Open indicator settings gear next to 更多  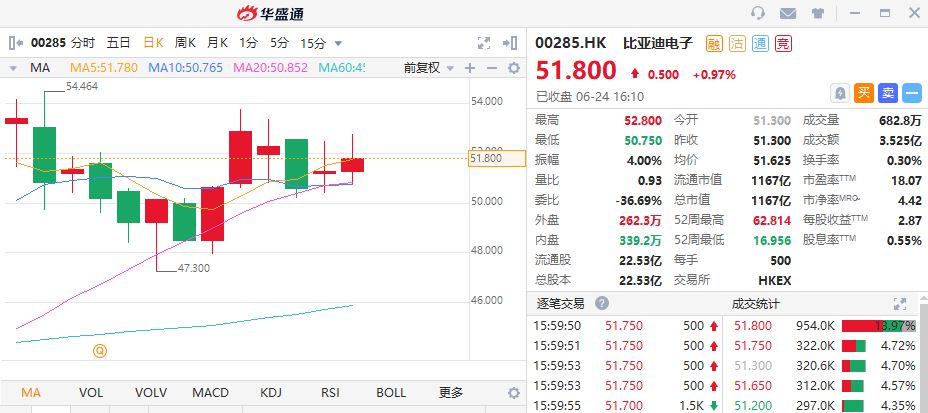[514, 393]
